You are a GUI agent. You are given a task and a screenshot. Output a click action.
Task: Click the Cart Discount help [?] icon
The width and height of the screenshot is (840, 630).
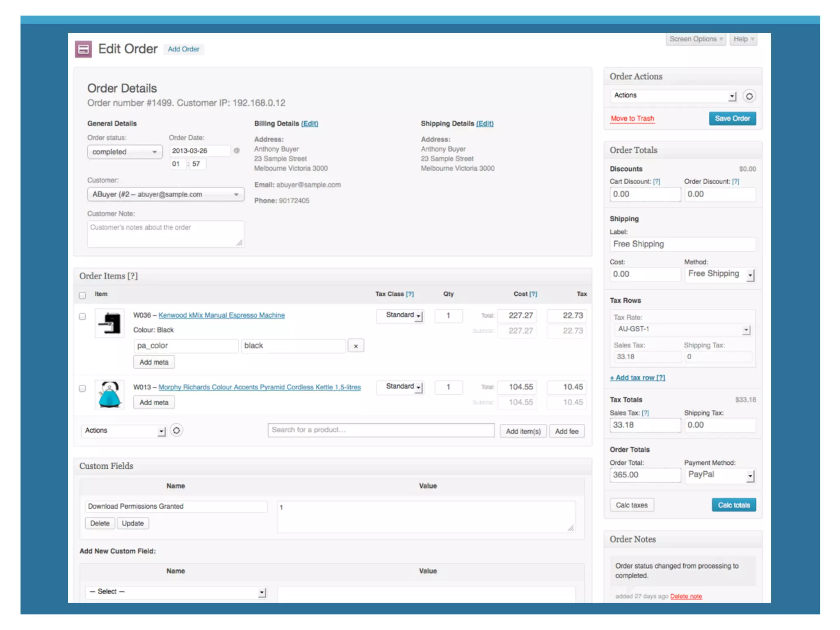(656, 182)
